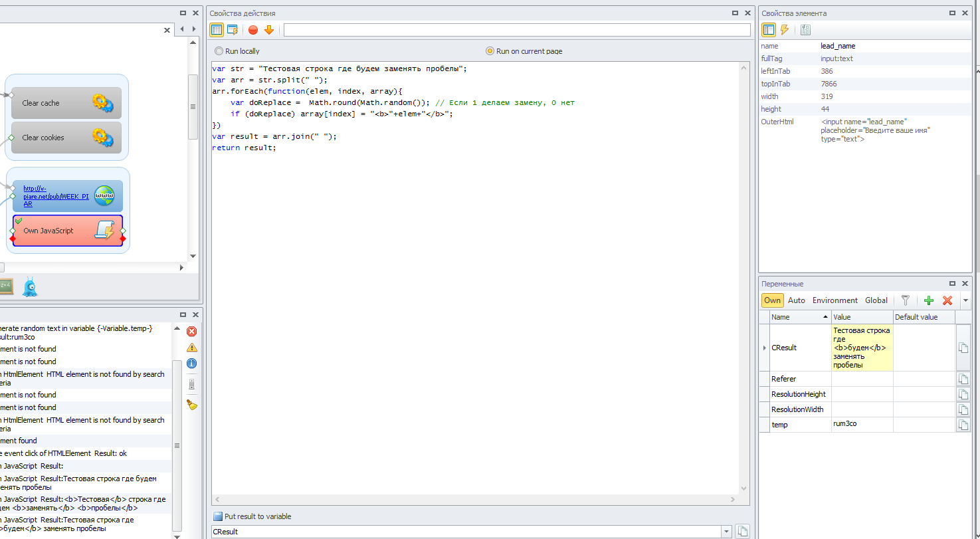
Task: Select the Clear cache action block
Action: (66, 103)
